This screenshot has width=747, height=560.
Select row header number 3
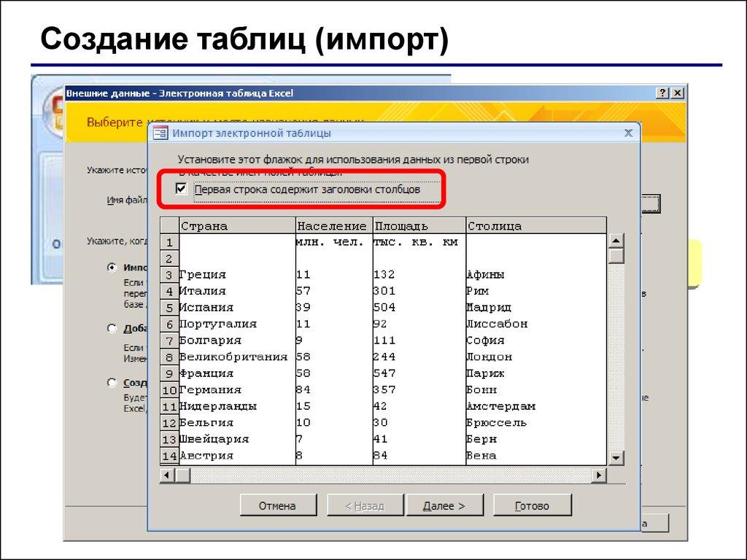coord(169,275)
